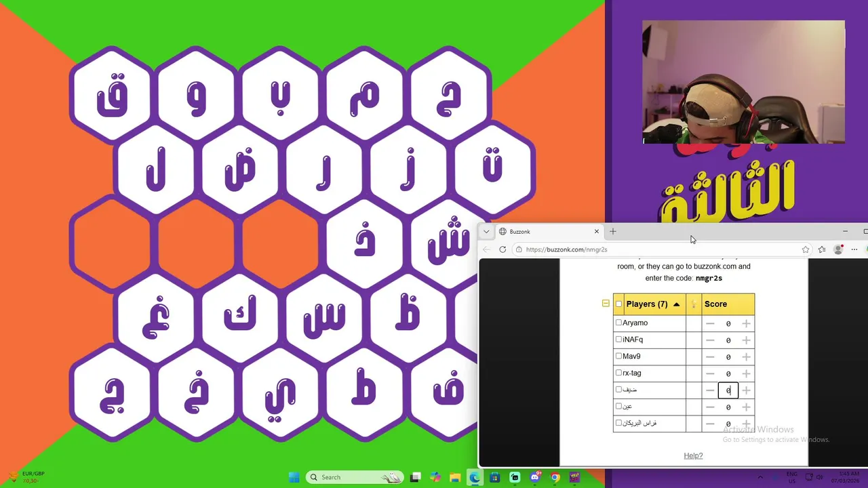
Task: Tick the checkbox for فراس البريكان
Action: (x=618, y=423)
